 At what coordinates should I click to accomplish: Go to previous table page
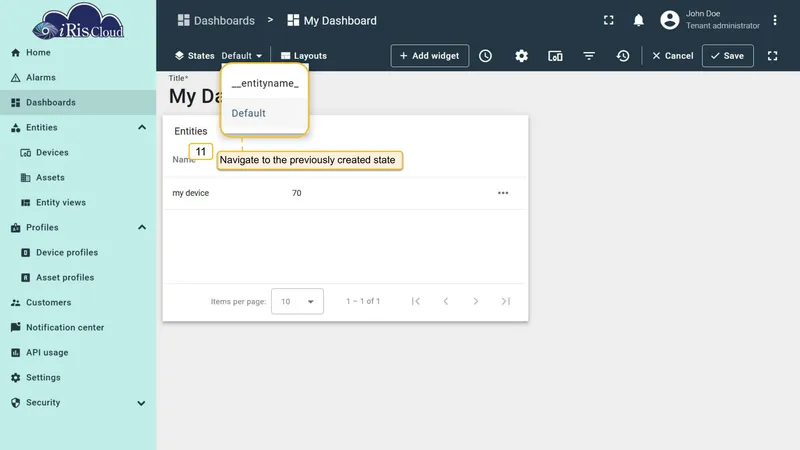click(x=446, y=301)
